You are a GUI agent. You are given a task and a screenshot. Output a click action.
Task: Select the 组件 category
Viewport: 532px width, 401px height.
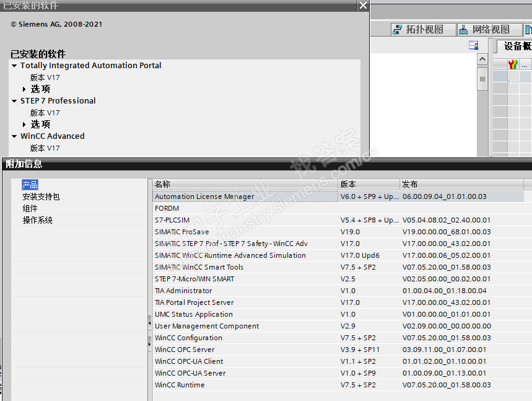click(30, 208)
